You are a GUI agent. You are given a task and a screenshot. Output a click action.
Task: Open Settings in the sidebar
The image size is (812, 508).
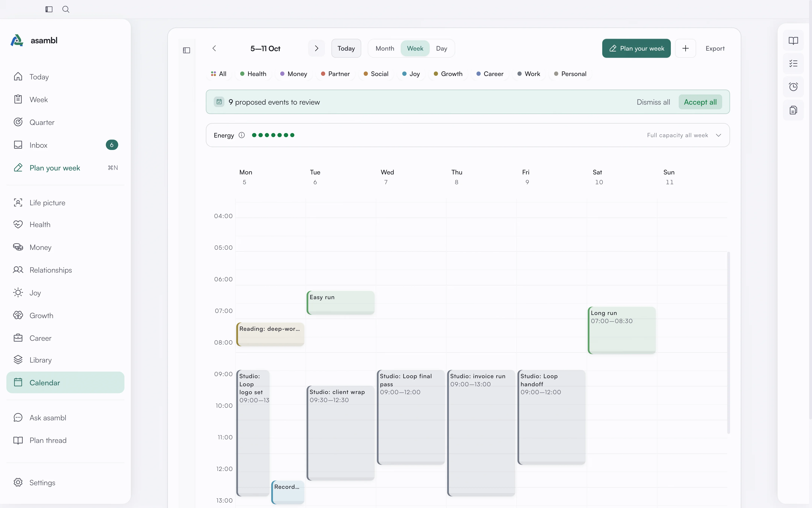pos(65,482)
